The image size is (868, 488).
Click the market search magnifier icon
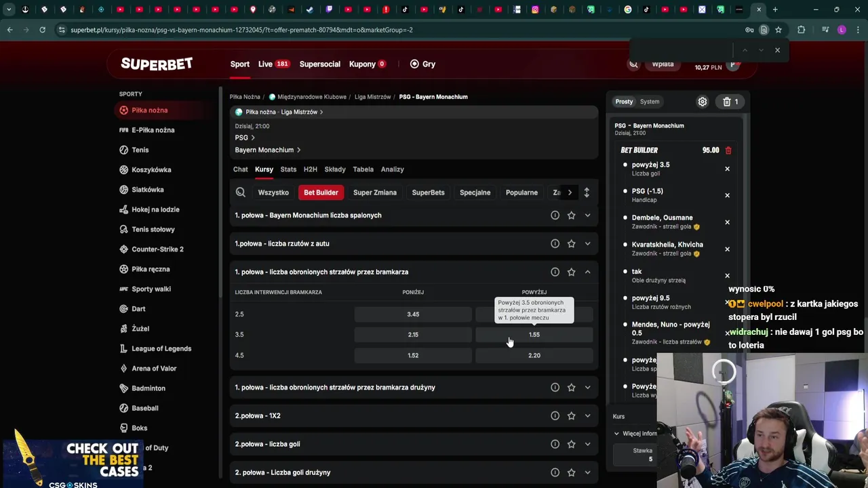coord(240,192)
